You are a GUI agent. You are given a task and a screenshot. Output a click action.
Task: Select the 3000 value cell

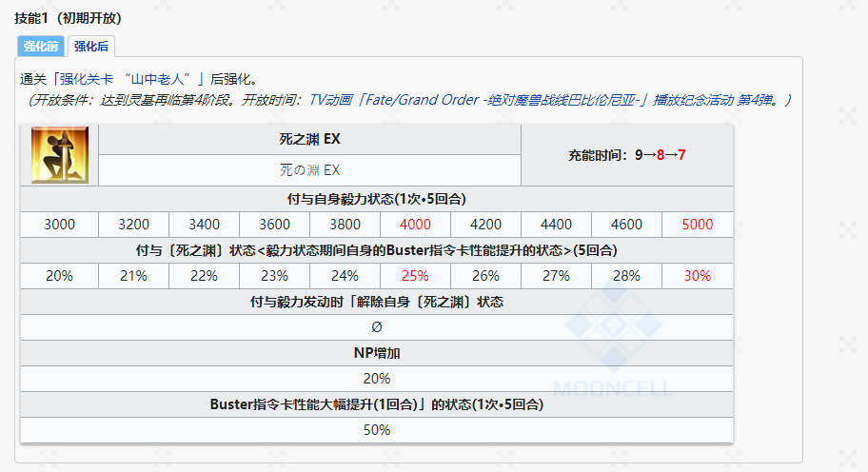[x=59, y=225]
